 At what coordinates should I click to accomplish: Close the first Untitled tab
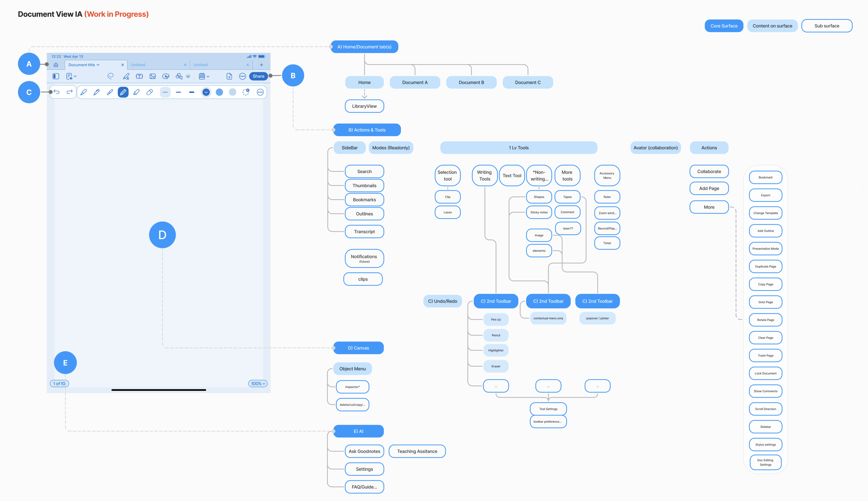[185, 65]
